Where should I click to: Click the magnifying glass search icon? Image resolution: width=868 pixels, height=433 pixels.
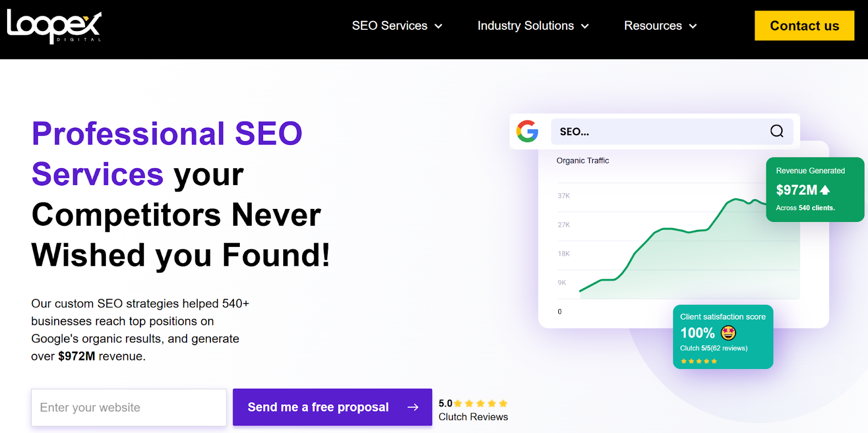click(x=776, y=131)
